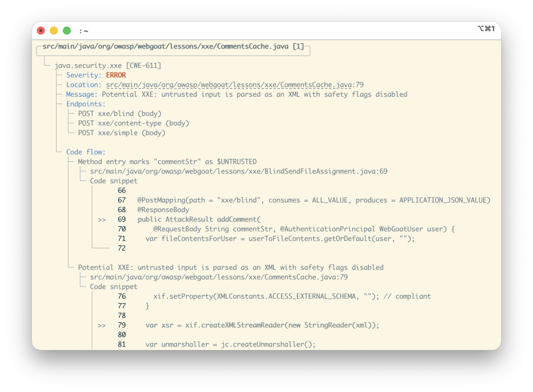Click the ERROR severity value
Screen dimensions: 533x392
116,75
